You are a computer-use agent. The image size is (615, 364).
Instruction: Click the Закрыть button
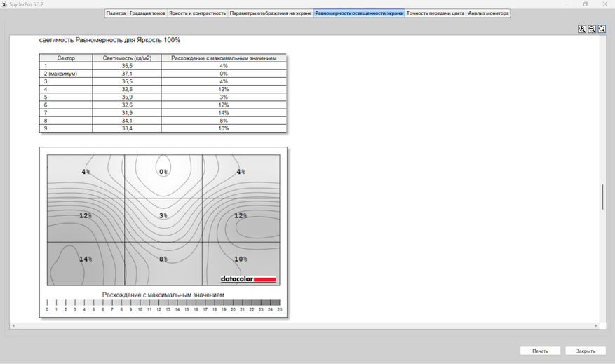pyautogui.click(x=586, y=351)
